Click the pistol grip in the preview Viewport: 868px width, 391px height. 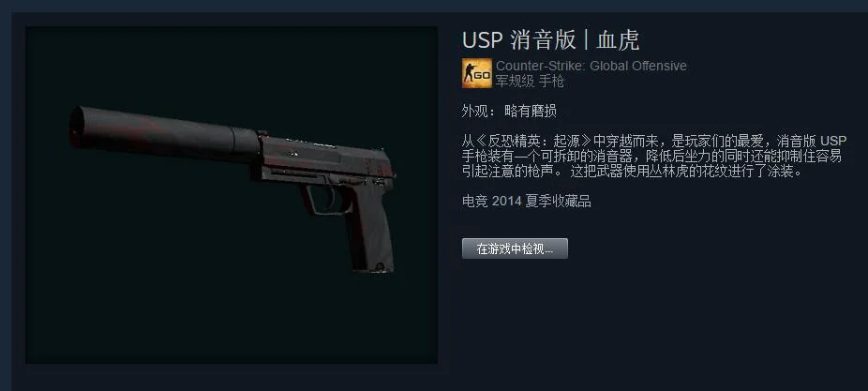tap(369, 227)
